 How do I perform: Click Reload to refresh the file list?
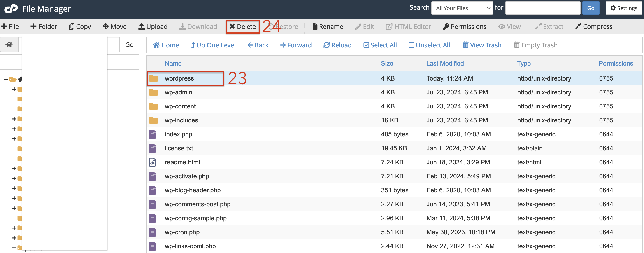(337, 45)
